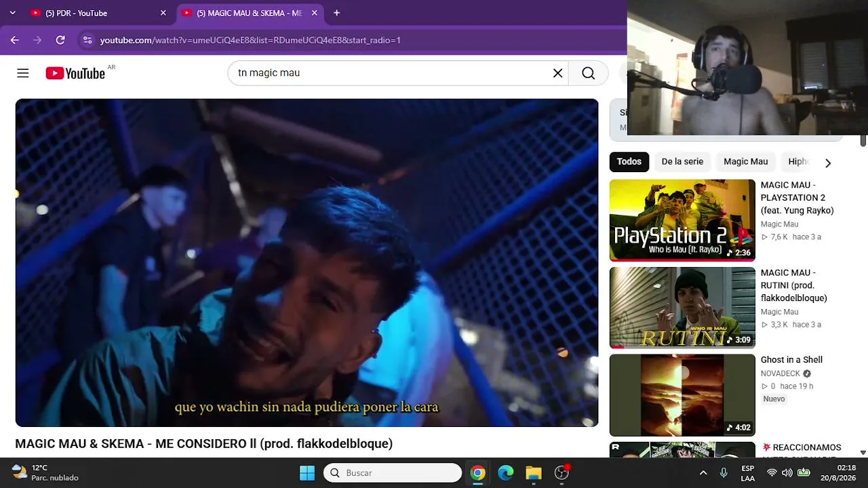Click the '3,3 K hace 3 a' view count
Viewport: 868px width, 488px height.
[791, 325]
